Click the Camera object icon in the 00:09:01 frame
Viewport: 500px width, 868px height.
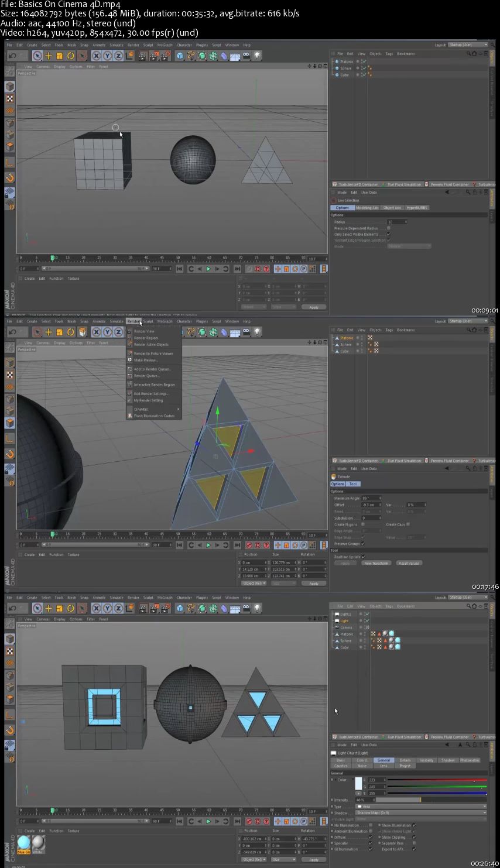tap(246, 56)
